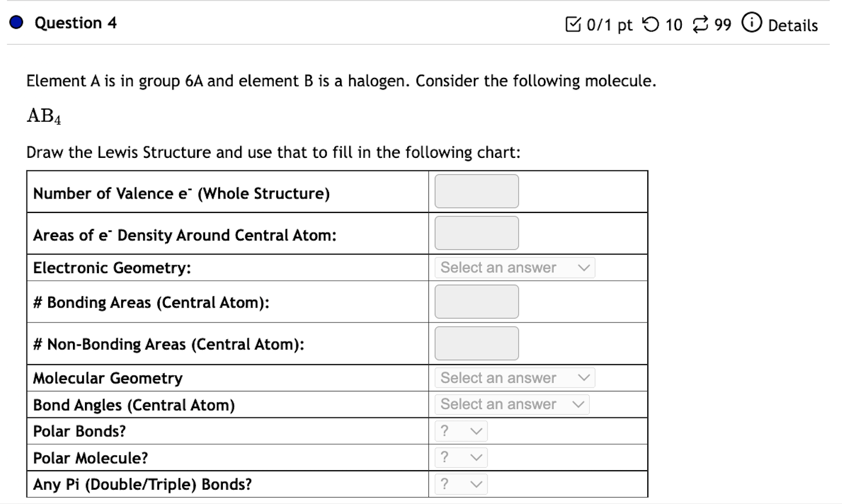Click the Non-Bonding Areas input box
Viewport: 842px width, 504px height.
tap(476, 343)
